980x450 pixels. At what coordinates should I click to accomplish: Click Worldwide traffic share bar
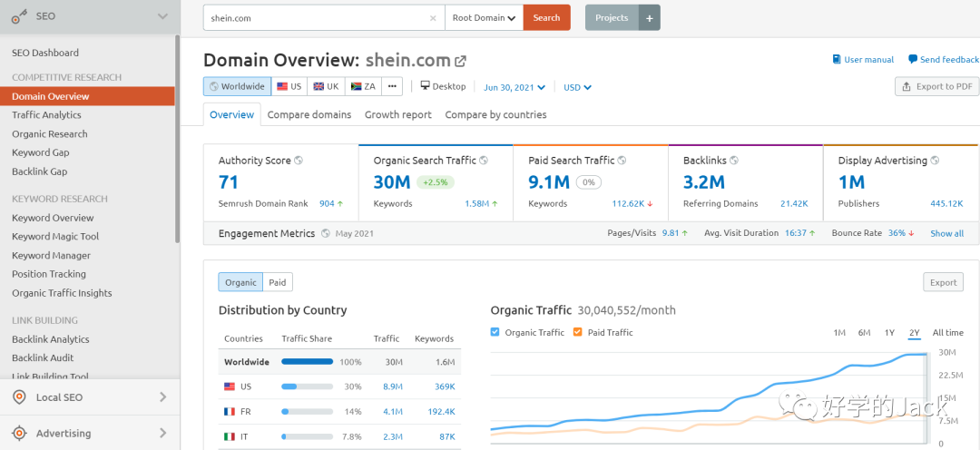click(x=307, y=361)
